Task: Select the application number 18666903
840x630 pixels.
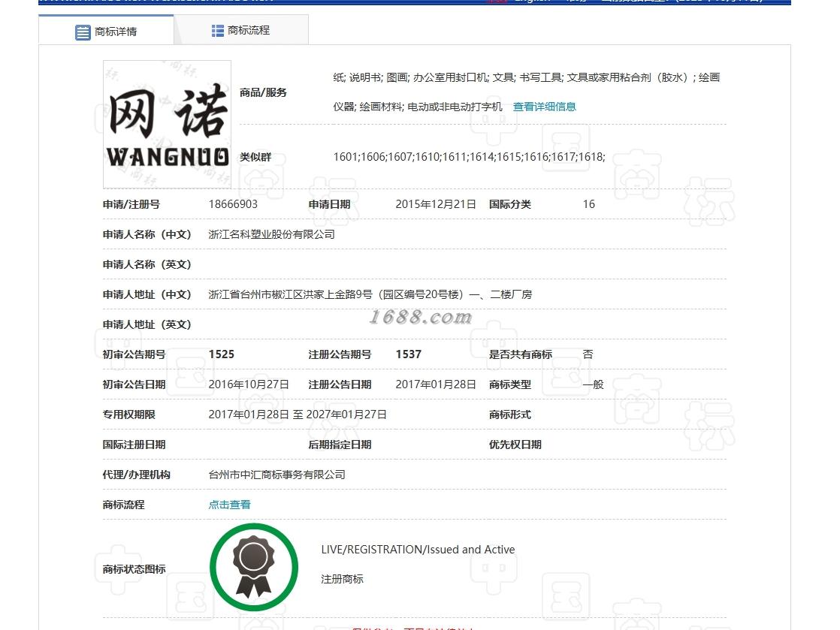Action: 233,204
